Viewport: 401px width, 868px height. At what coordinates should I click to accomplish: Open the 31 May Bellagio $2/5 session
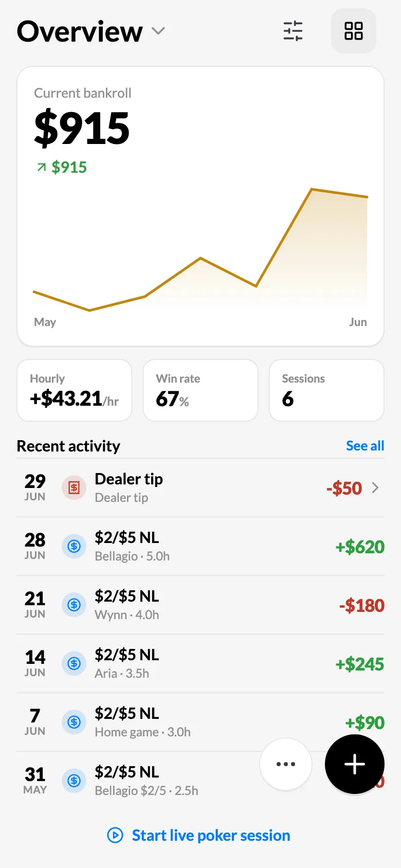pos(200,781)
